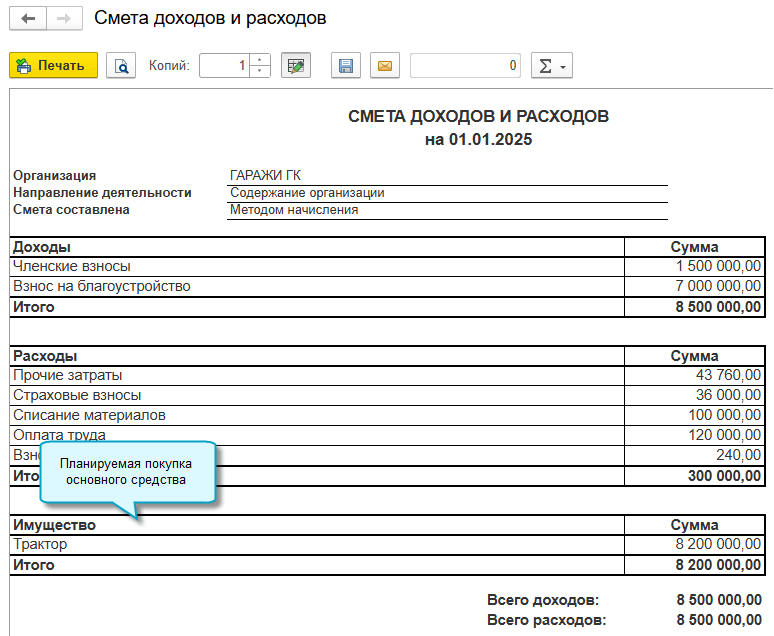Click the Копий number field

[x=225, y=65]
